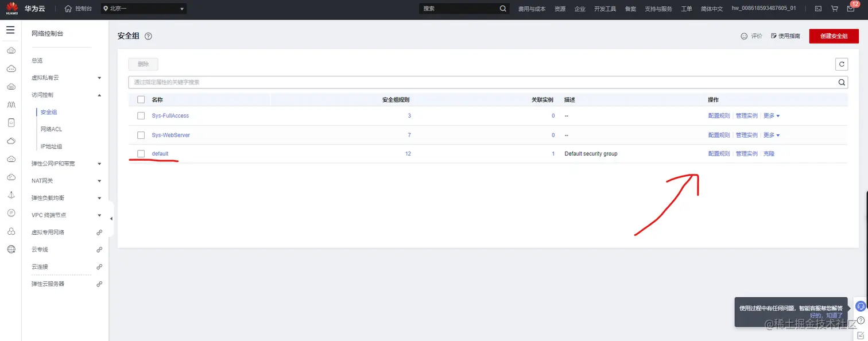Click the refresh list icon button
868x341 pixels.
coord(842,64)
